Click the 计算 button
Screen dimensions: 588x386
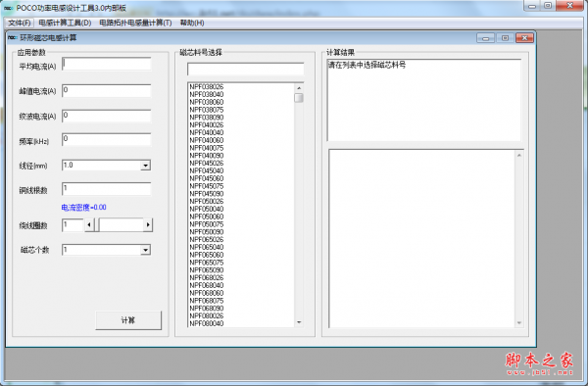pos(128,320)
